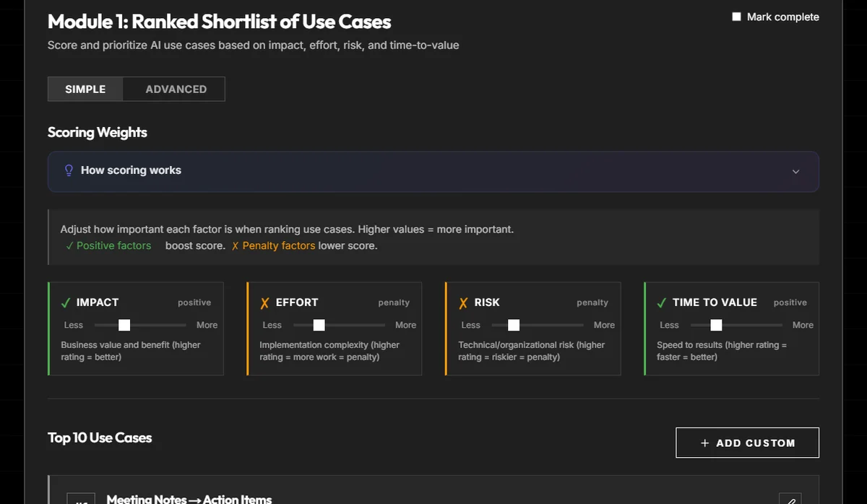Click the 'penalty' label on RISK card
The width and height of the screenshot is (867, 504).
592,303
